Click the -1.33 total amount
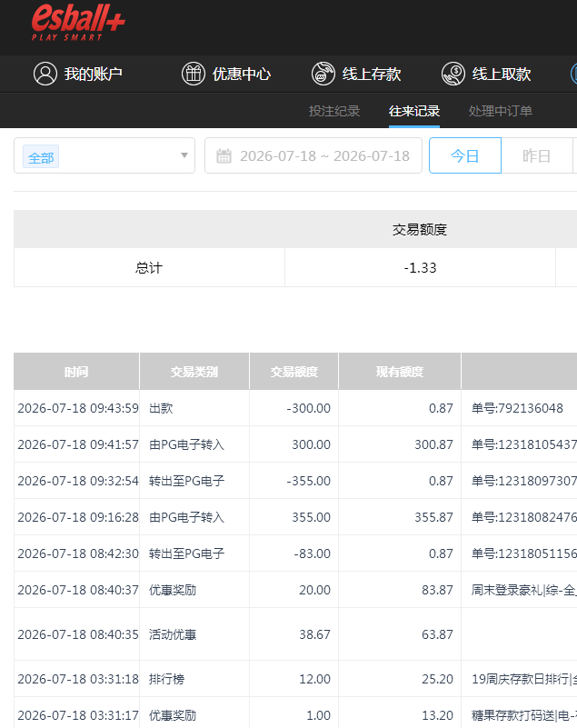This screenshot has height=728, width=577. click(x=420, y=268)
